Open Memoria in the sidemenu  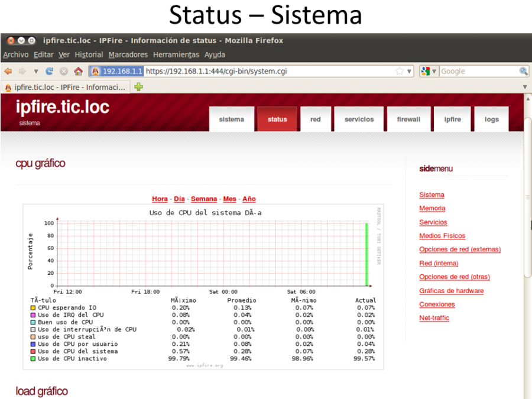[x=432, y=209]
